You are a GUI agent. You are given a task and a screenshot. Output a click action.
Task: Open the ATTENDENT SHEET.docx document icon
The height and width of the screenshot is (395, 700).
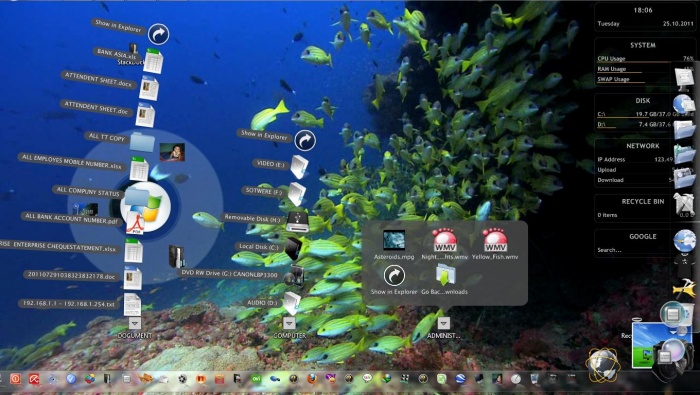coord(149,88)
